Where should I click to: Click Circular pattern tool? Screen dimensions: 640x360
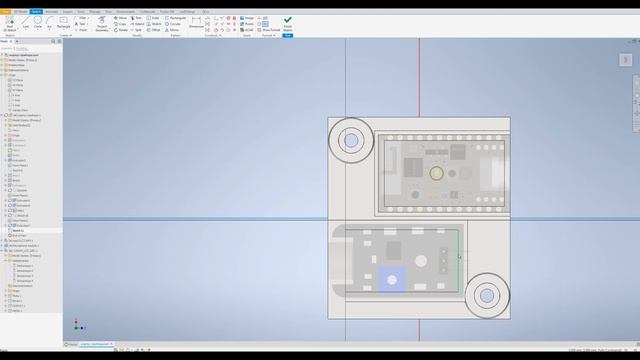pyautogui.click(x=173, y=24)
